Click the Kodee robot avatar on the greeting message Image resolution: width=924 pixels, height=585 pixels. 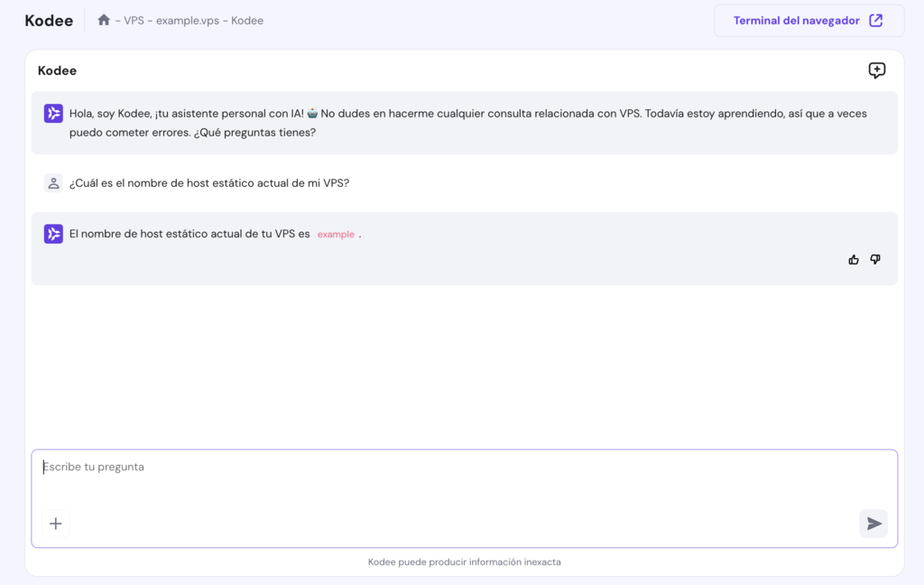53,113
